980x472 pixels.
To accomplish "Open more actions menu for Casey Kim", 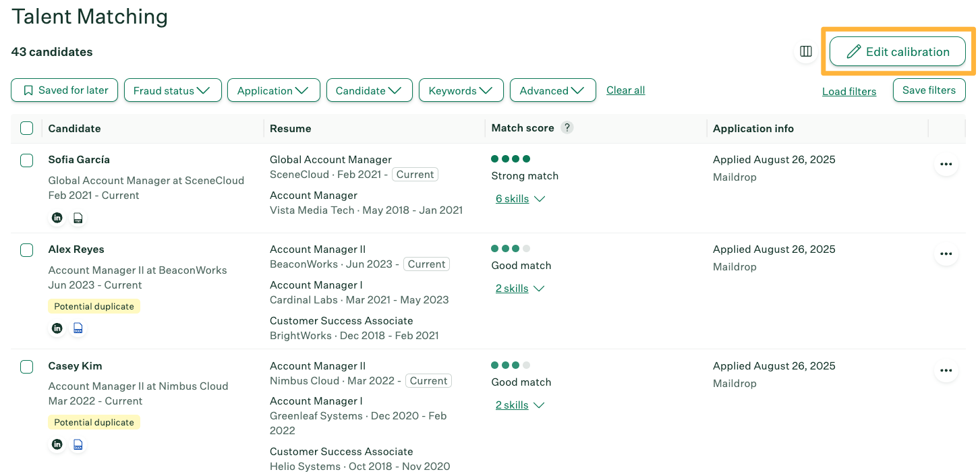I will tap(946, 370).
